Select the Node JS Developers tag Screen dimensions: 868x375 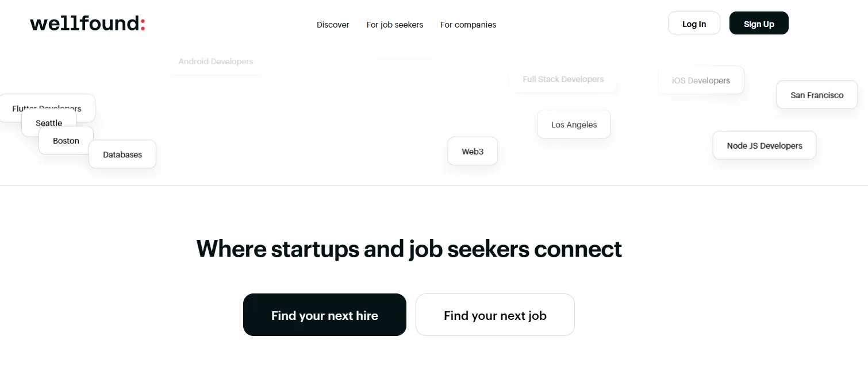764,145
